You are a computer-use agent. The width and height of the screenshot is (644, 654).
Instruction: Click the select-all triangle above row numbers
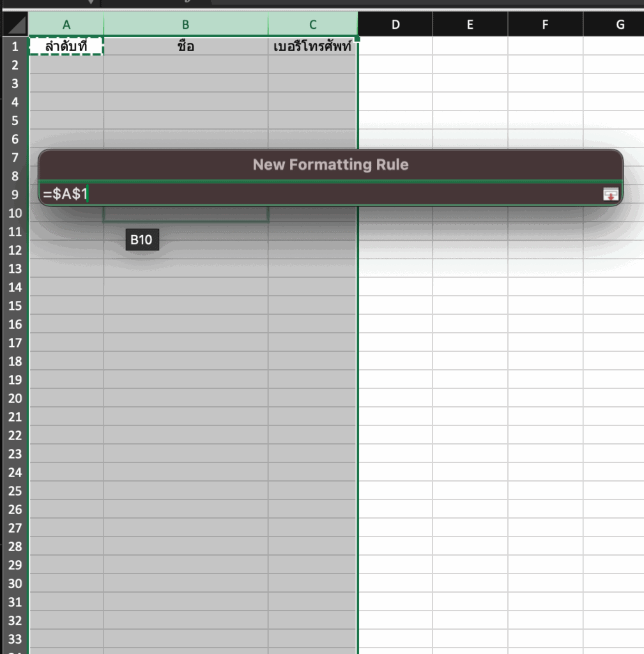point(13,24)
